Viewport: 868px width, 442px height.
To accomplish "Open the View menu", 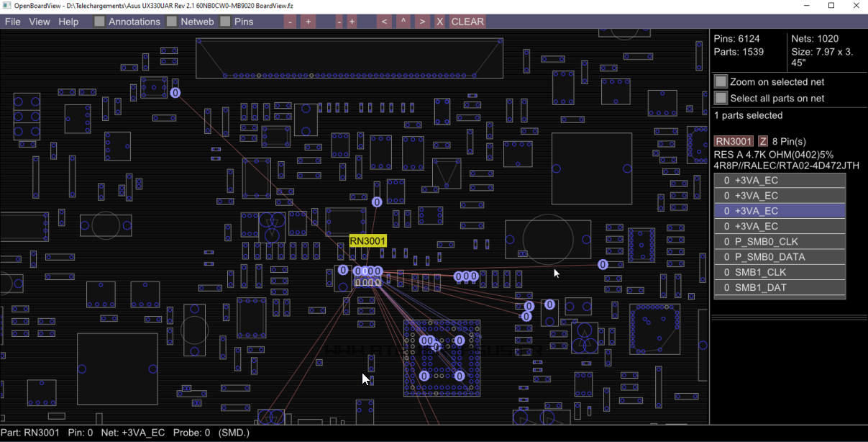I will [40, 22].
